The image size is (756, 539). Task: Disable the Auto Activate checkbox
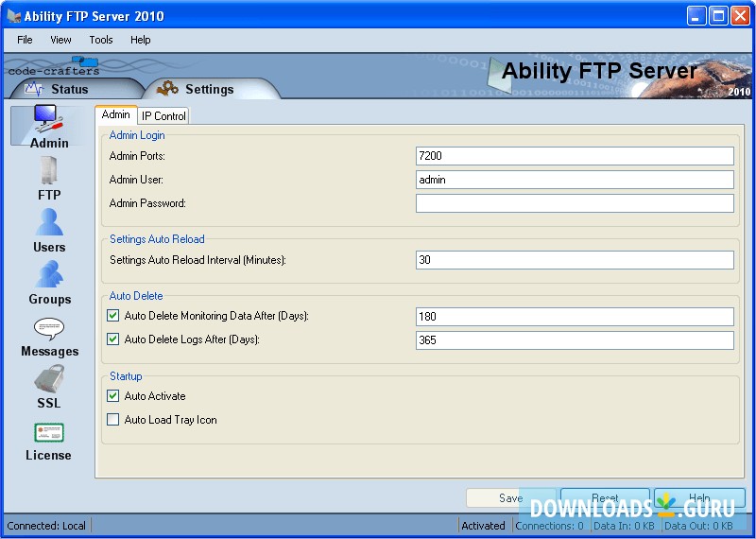coord(112,396)
